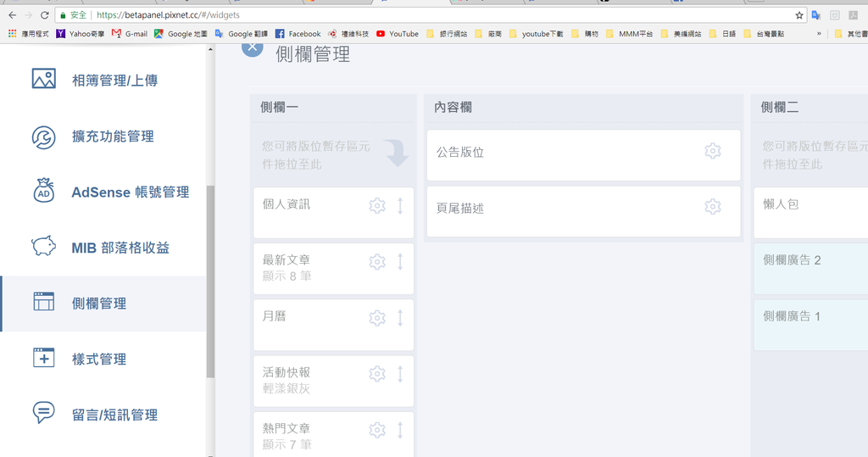868x457 pixels.
Task: Open G-mail bookmark
Action: point(130,34)
